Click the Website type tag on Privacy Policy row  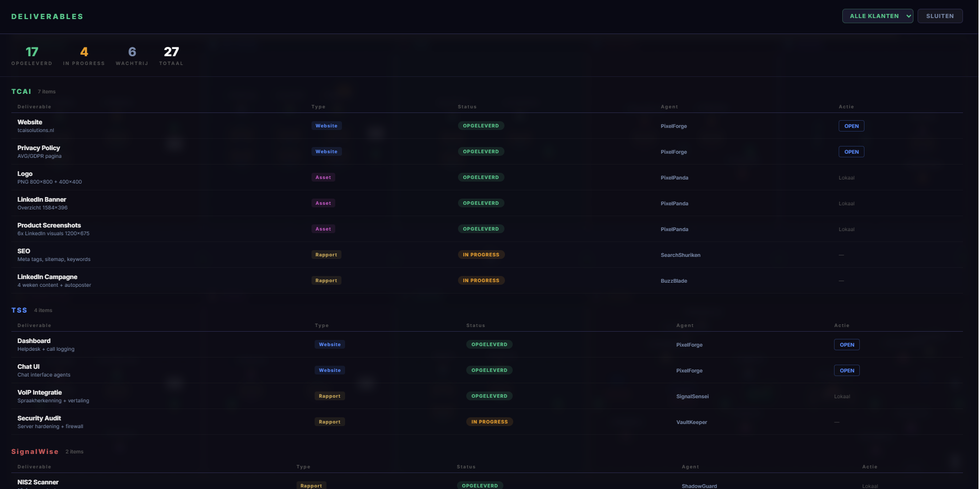pyautogui.click(x=326, y=152)
